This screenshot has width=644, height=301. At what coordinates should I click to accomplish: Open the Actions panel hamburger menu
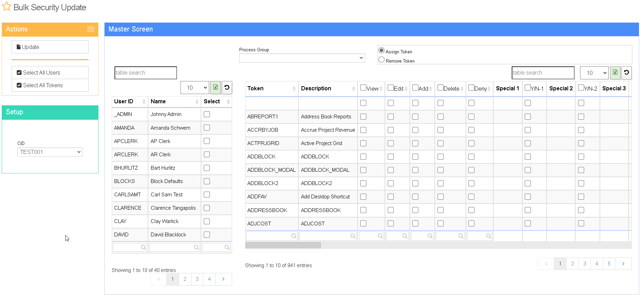(x=91, y=29)
